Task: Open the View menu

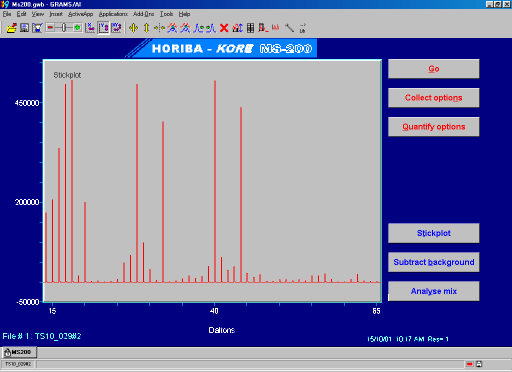Action: (x=38, y=14)
